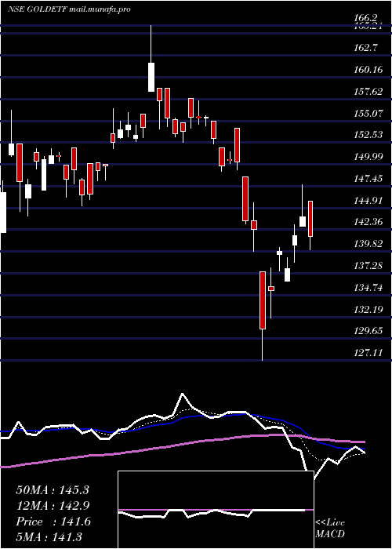Image resolution: width=392 pixels, height=549 pixels.
Task: Click the tallest white candle near 160
Action: 151,77
